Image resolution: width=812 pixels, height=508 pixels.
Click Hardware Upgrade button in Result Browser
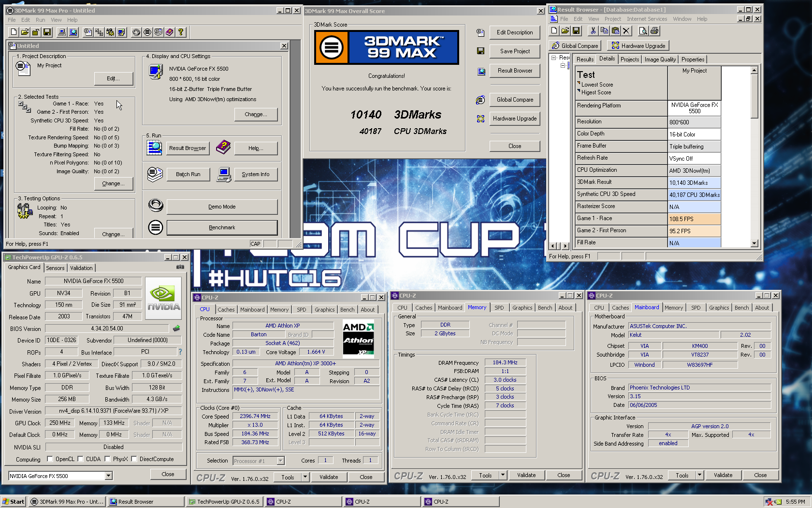[x=638, y=45]
